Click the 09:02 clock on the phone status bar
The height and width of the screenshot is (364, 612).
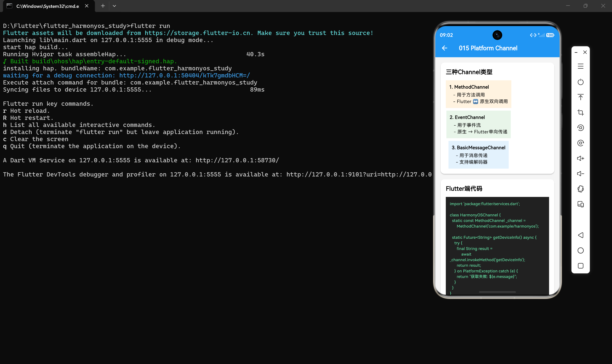pyautogui.click(x=446, y=35)
